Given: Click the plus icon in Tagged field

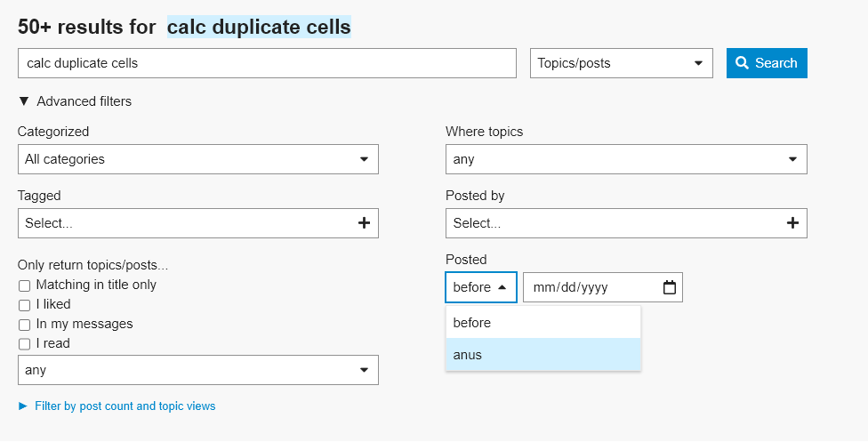Looking at the screenshot, I should [x=364, y=223].
